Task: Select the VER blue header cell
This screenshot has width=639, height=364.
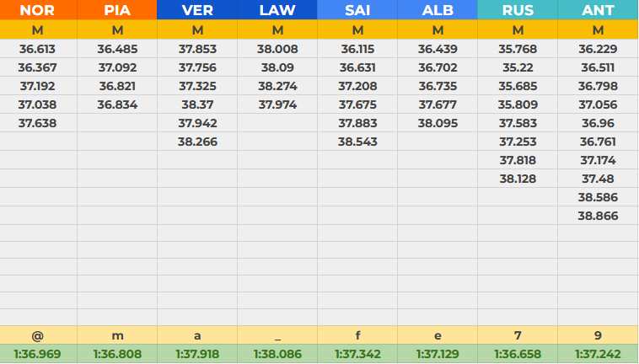Action: click(x=197, y=10)
